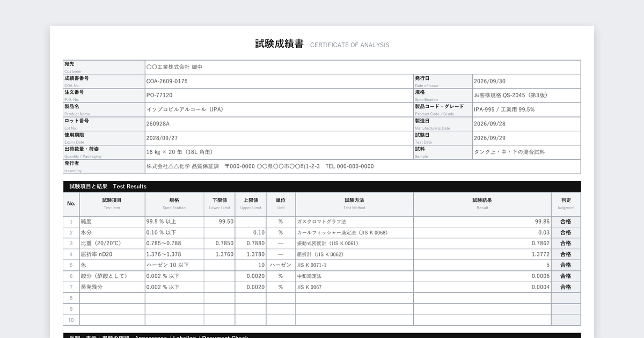Select lower limit 0.7850

click(220, 244)
